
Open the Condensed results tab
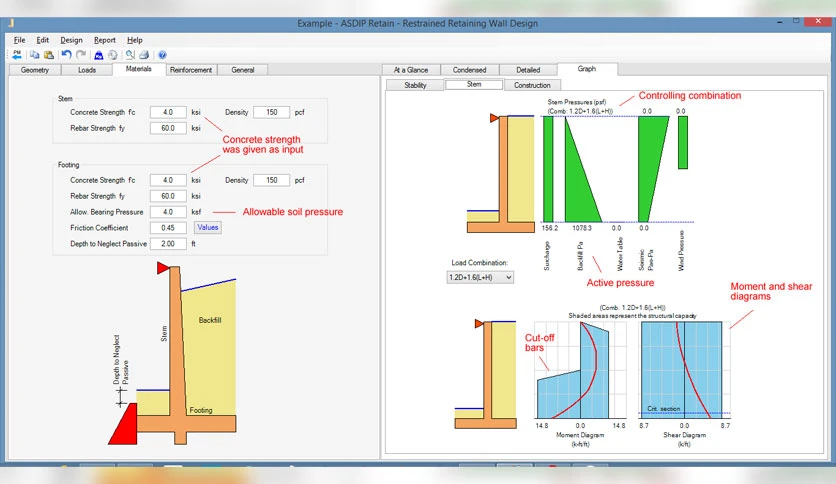coord(469,70)
